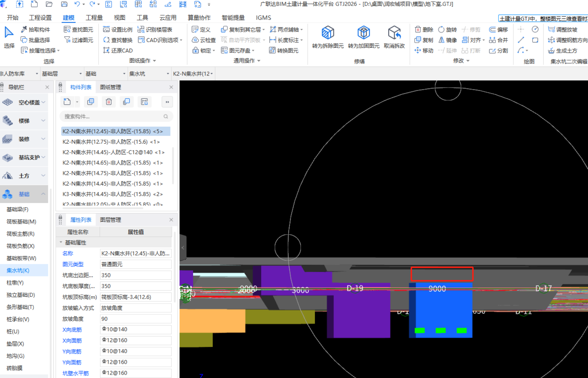Screen dimensions: 588x378
Task: Click 偏移 tool
Action: click(499, 30)
